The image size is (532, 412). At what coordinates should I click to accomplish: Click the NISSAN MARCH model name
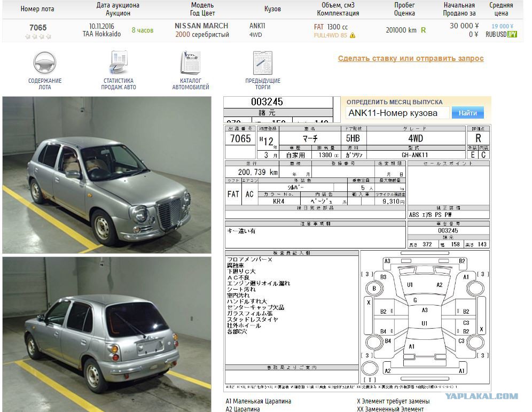click(x=201, y=26)
